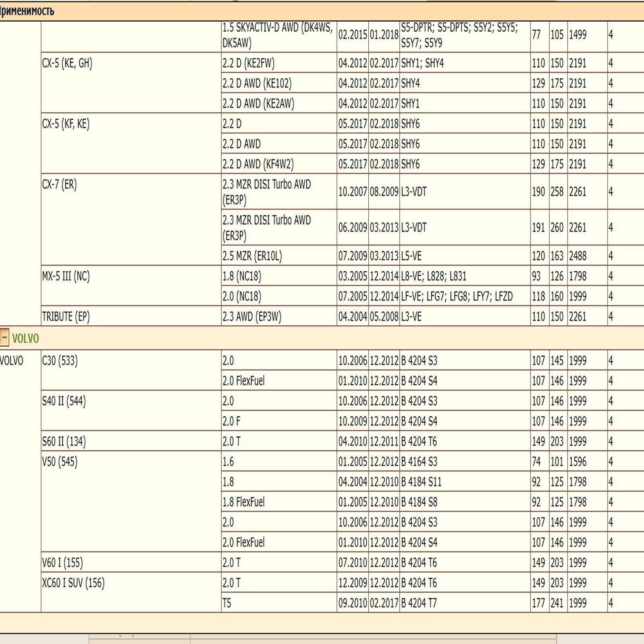
Task: Select the CX-7 (ER) model cell
Action: tap(59, 184)
